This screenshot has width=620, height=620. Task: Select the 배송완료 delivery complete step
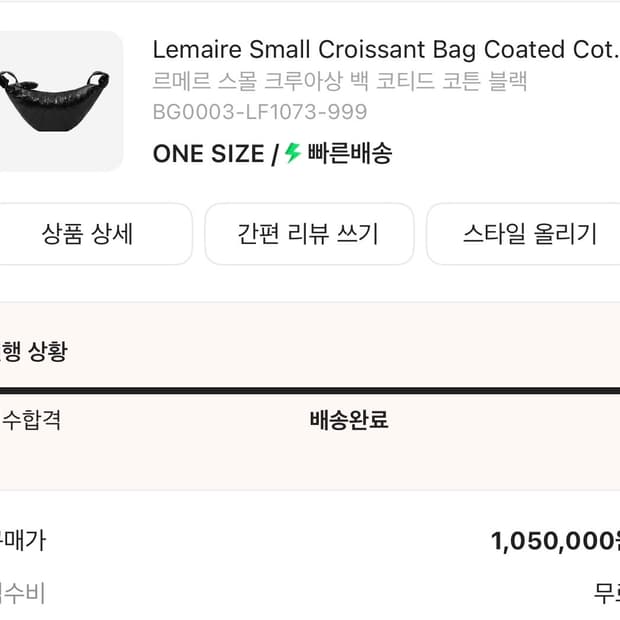[349, 420]
